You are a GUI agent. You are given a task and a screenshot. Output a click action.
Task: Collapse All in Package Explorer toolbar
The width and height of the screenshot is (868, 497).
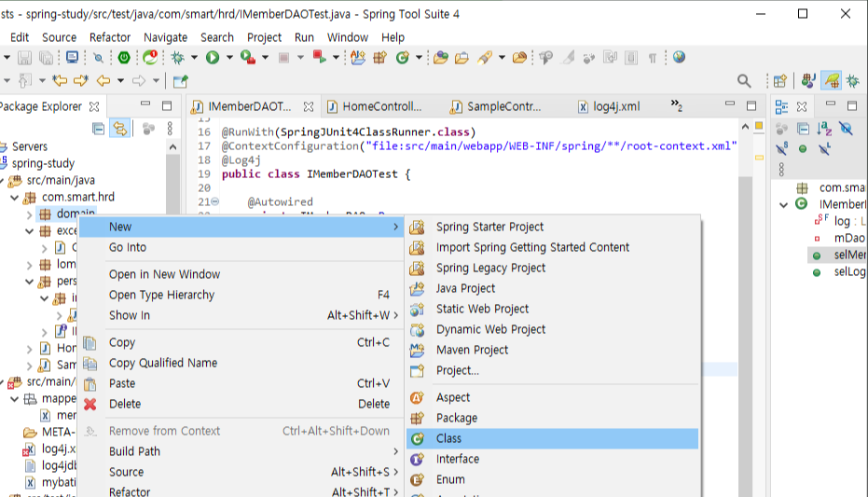point(98,129)
